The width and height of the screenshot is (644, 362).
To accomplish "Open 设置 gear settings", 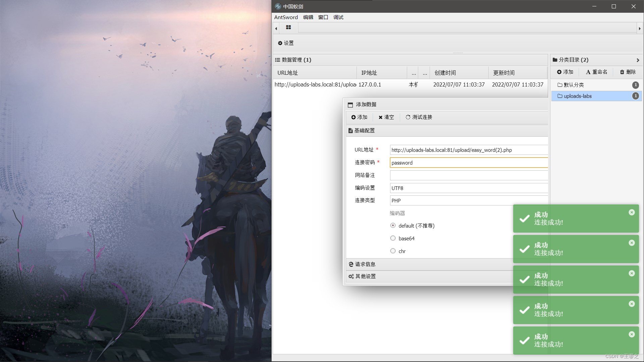I will (286, 43).
